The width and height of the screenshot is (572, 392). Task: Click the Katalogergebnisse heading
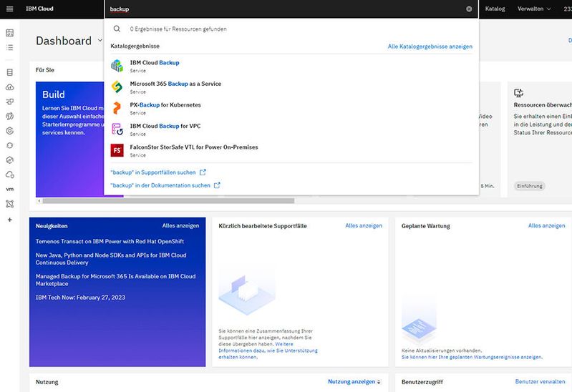pos(135,46)
